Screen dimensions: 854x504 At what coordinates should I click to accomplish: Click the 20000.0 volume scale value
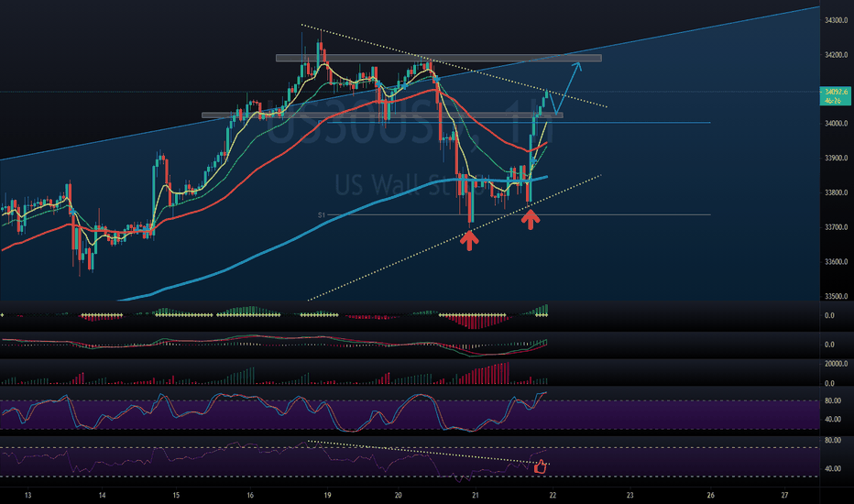[x=836, y=364]
